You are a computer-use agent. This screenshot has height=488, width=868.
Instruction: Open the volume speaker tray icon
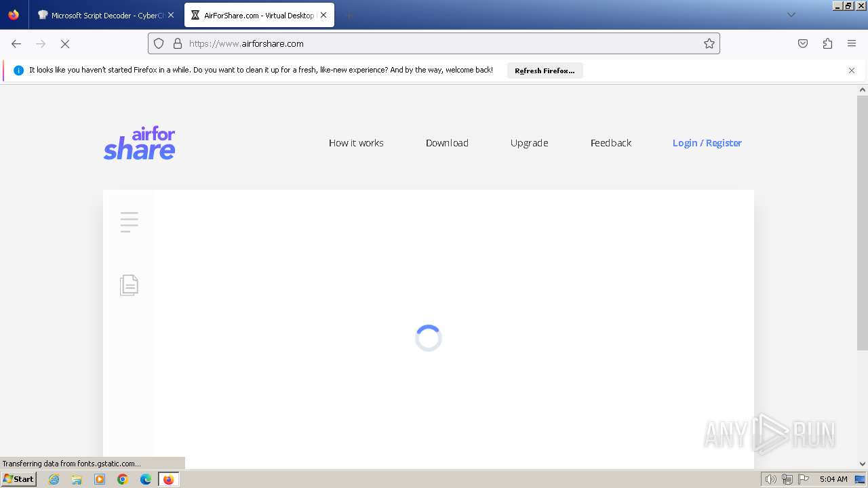(770, 479)
